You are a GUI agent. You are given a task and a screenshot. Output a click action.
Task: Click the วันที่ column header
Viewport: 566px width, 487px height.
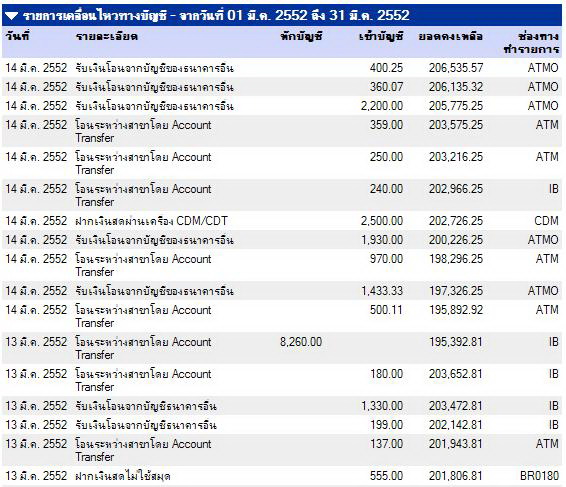tap(17, 36)
